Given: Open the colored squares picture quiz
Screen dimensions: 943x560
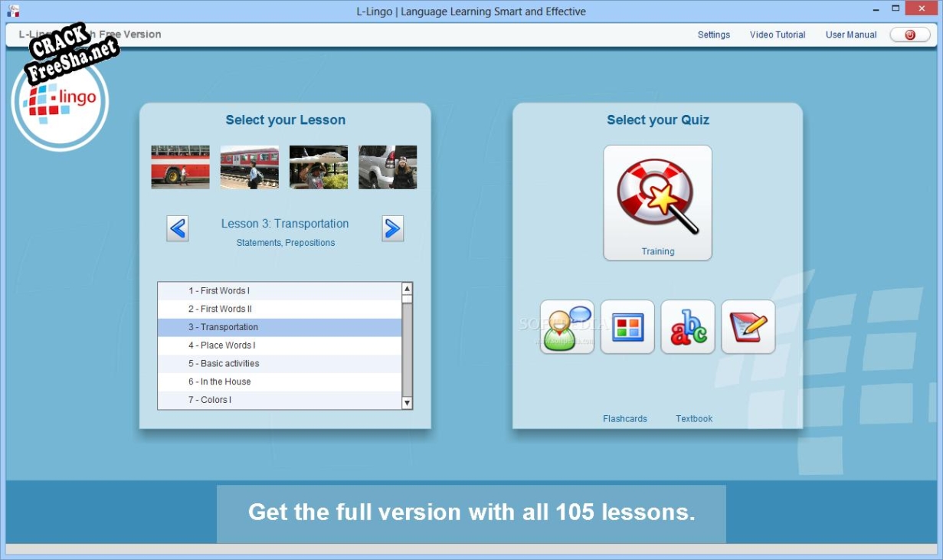Looking at the screenshot, I should (x=627, y=327).
